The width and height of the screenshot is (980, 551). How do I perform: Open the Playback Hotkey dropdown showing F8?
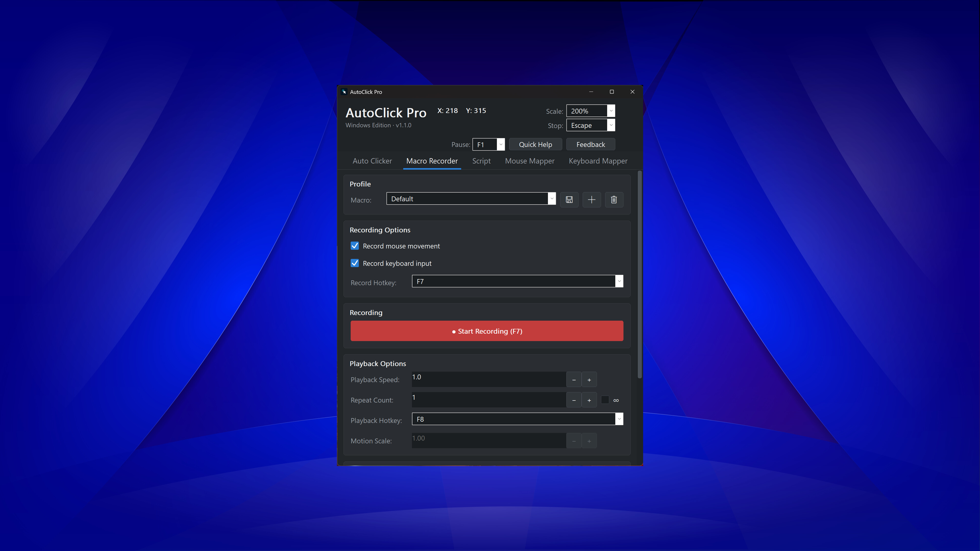pyautogui.click(x=517, y=419)
